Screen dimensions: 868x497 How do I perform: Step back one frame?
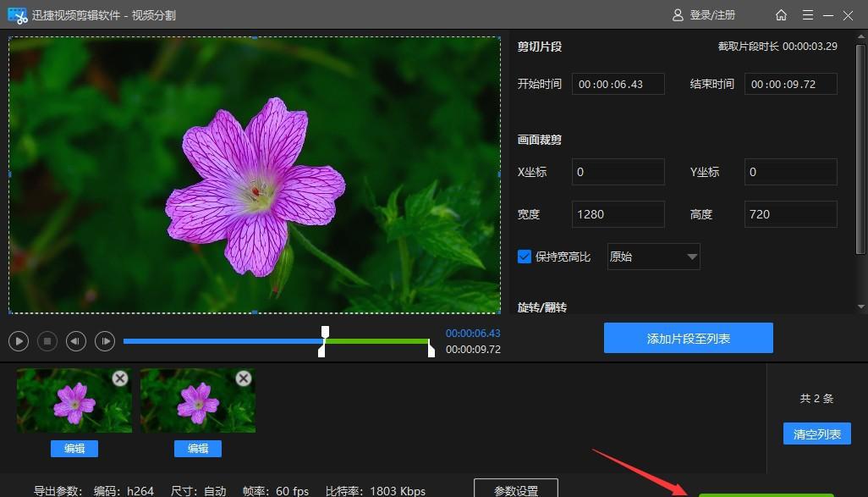click(76, 341)
